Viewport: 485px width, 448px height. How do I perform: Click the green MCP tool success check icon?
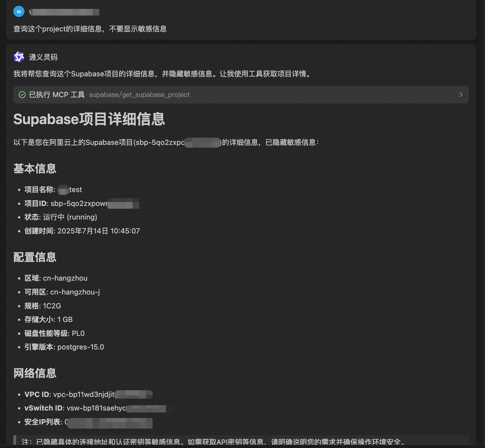click(22, 95)
